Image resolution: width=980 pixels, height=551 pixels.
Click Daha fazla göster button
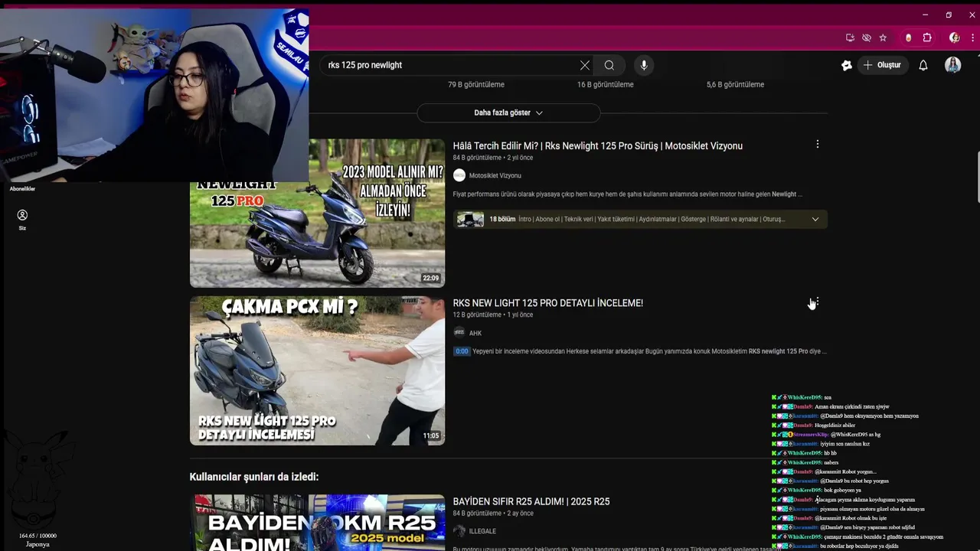508,112
